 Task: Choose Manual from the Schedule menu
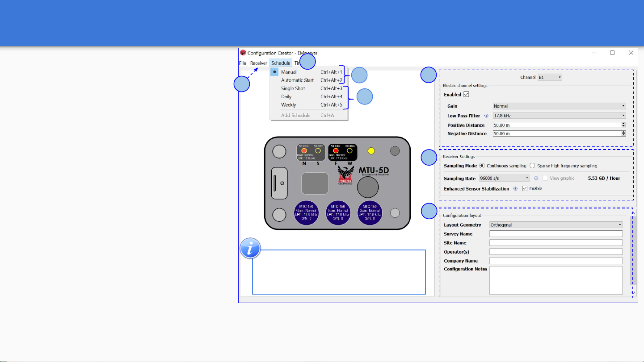[308, 72]
